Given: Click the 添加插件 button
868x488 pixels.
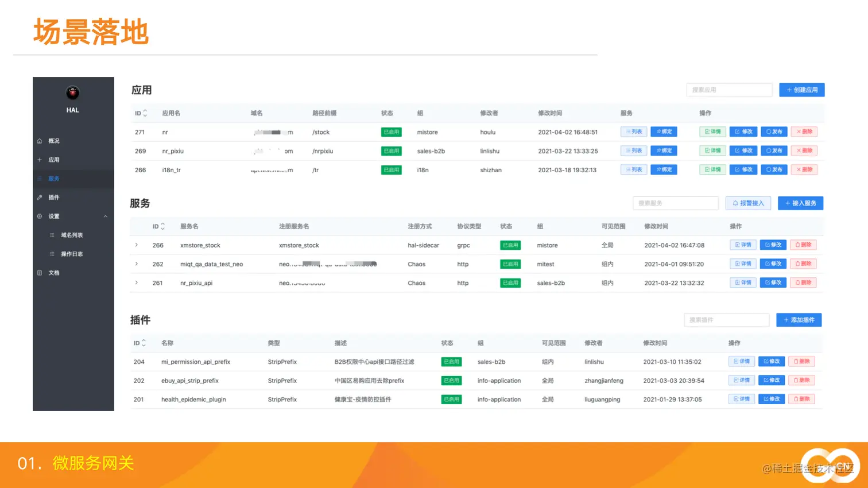Looking at the screenshot, I should (799, 320).
